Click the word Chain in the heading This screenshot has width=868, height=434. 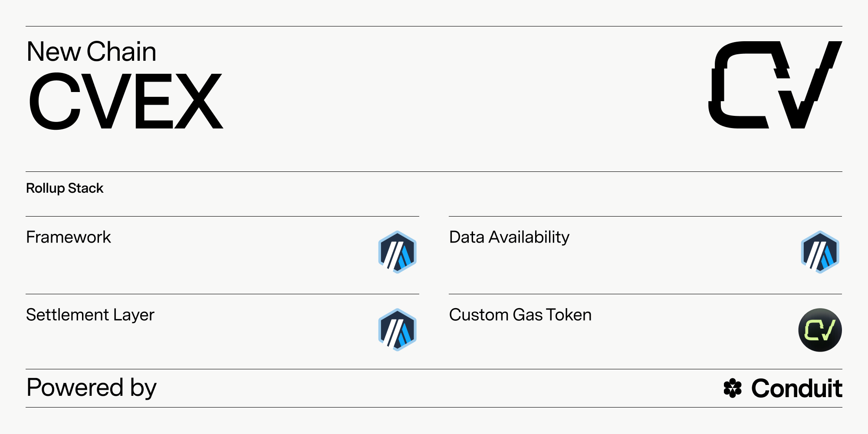[122, 52]
